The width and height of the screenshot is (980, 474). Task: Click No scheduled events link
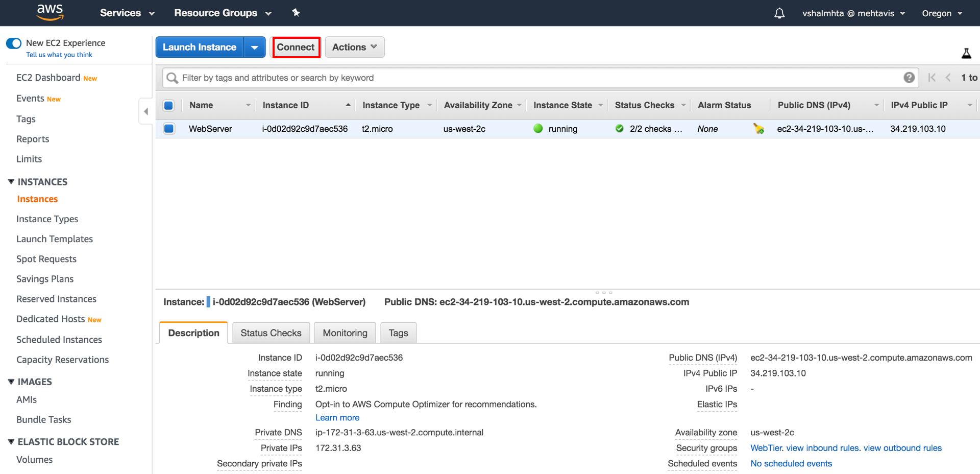pyautogui.click(x=791, y=463)
